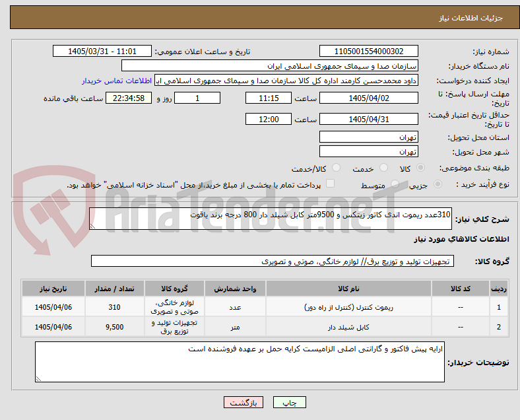Select the متوسط purchase type radio
520x420 pixels.
point(395,184)
